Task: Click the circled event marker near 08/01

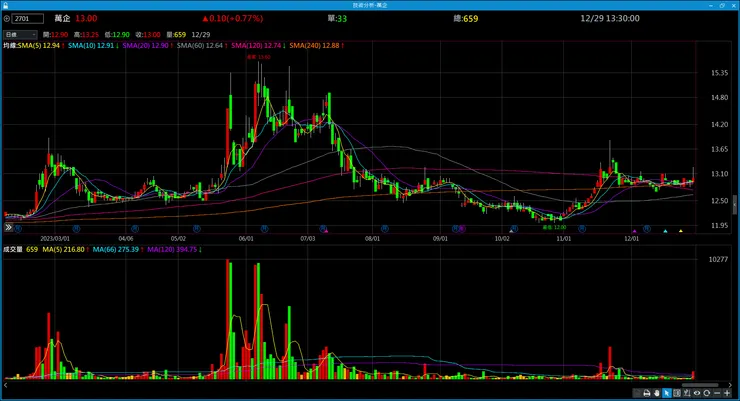Action: pyautogui.click(x=385, y=229)
